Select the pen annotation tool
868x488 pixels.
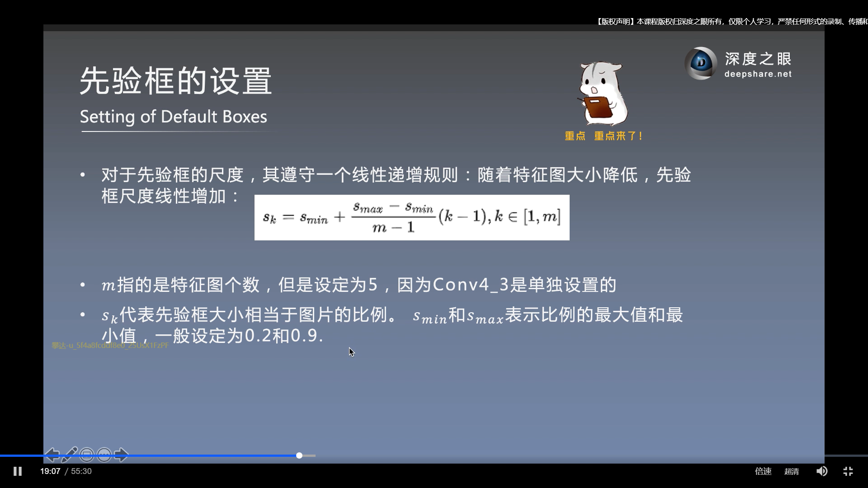[x=69, y=455]
